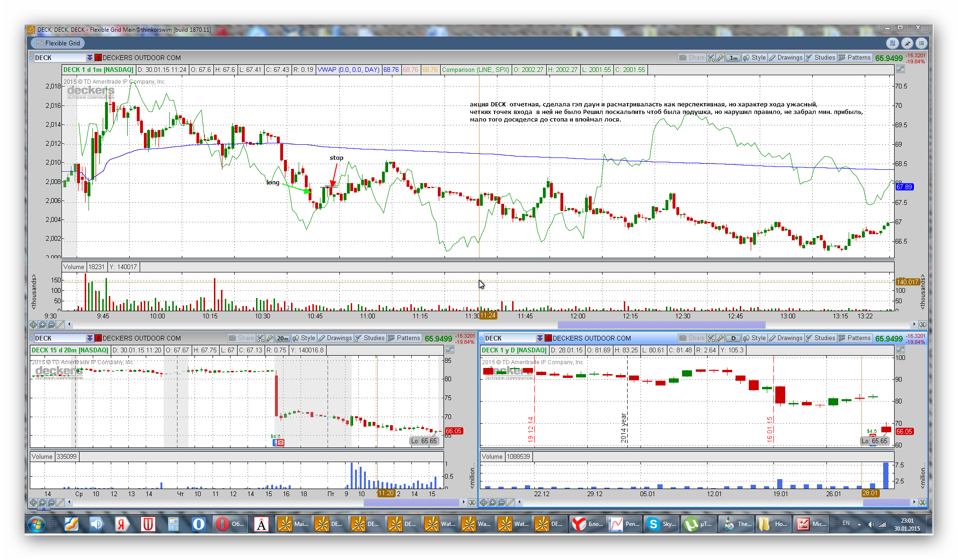Viewport: 958px width, 560px height.
Task: Open Yandex icon in taskbar
Action: [x=122, y=524]
